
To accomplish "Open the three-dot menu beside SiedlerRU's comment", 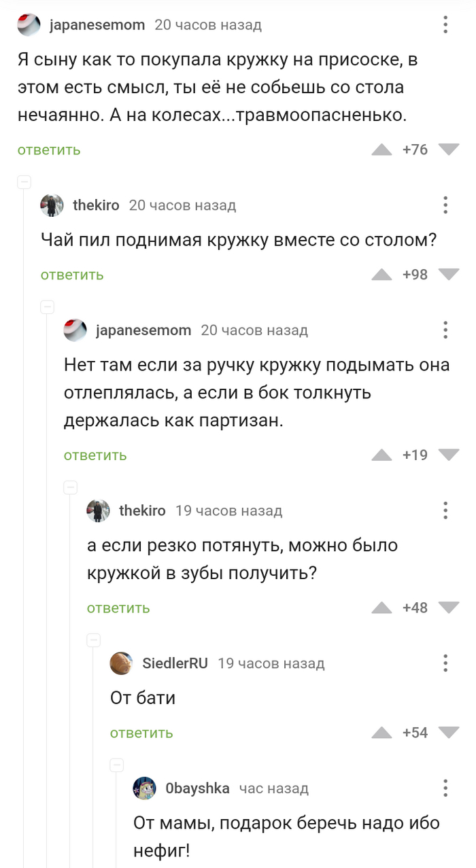I will click(445, 663).
